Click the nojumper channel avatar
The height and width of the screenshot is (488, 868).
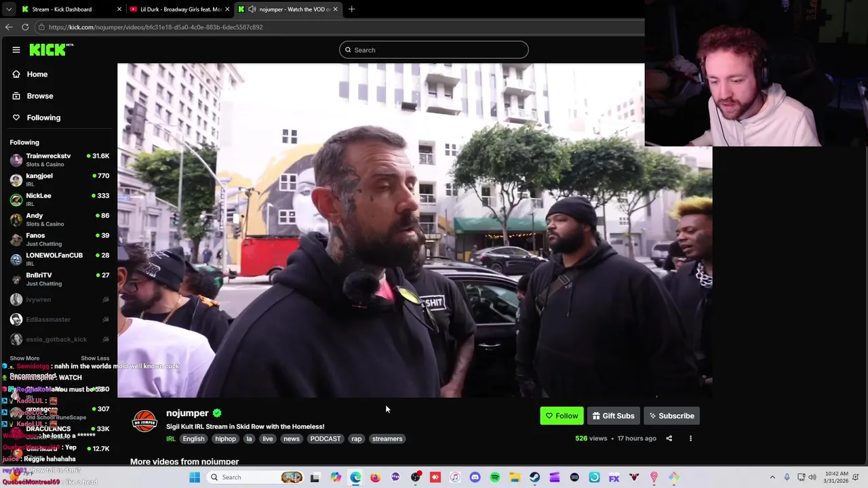(x=144, y=422)
